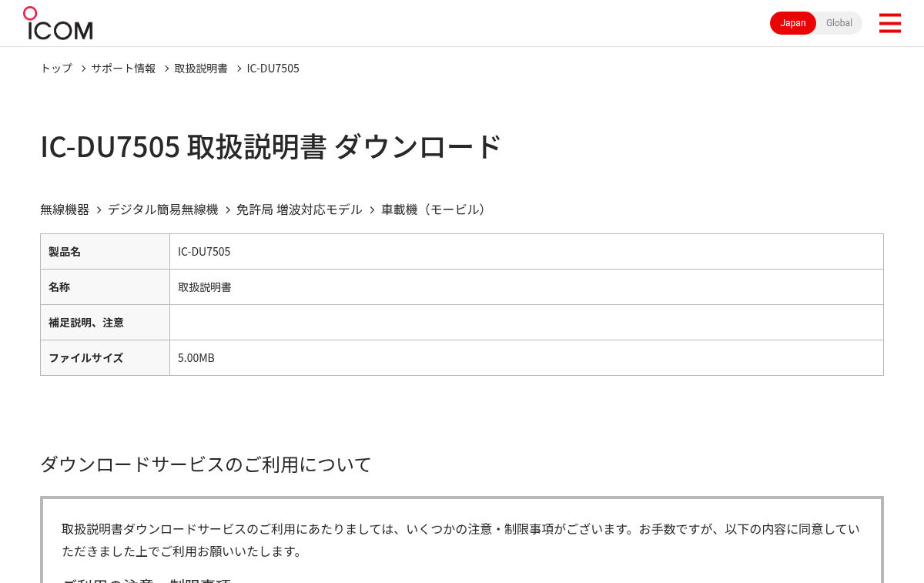Open 免許局 増波対応モデル category link

[299, 209]
